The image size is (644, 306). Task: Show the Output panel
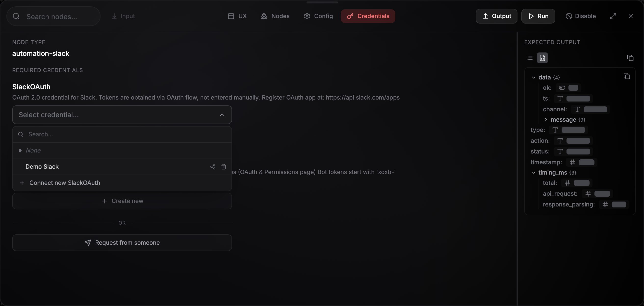(x=497, y=16)
